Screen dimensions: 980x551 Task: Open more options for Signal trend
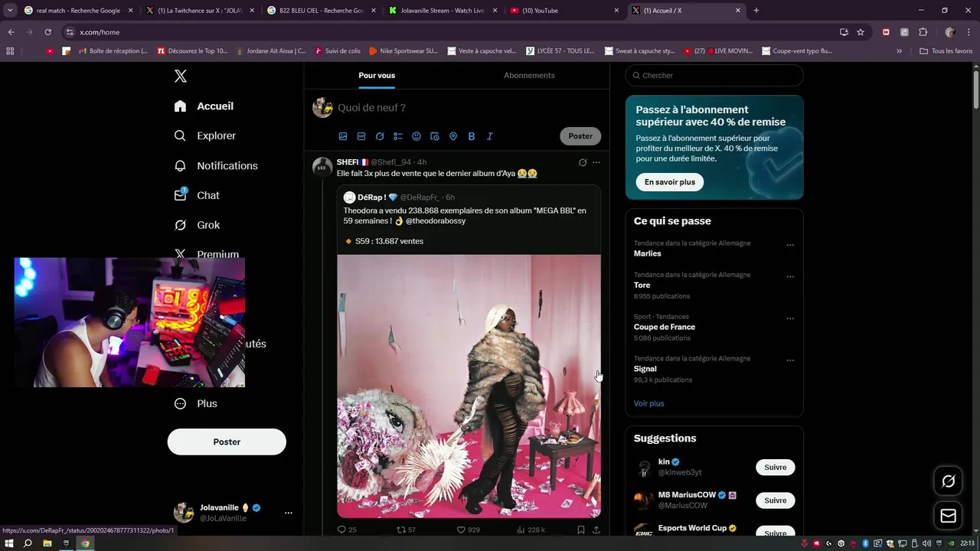point(790,360)
